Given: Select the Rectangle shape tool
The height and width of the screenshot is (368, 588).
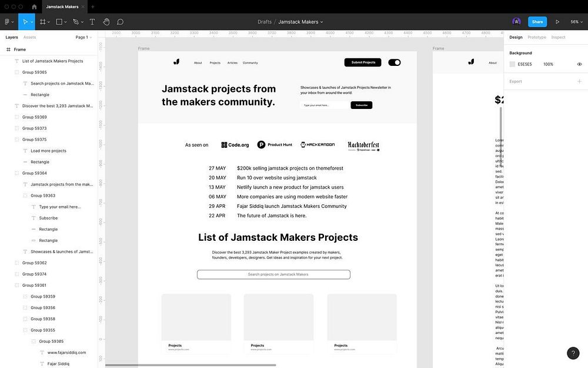Looking at the screenshot, I should pos(59,22).
